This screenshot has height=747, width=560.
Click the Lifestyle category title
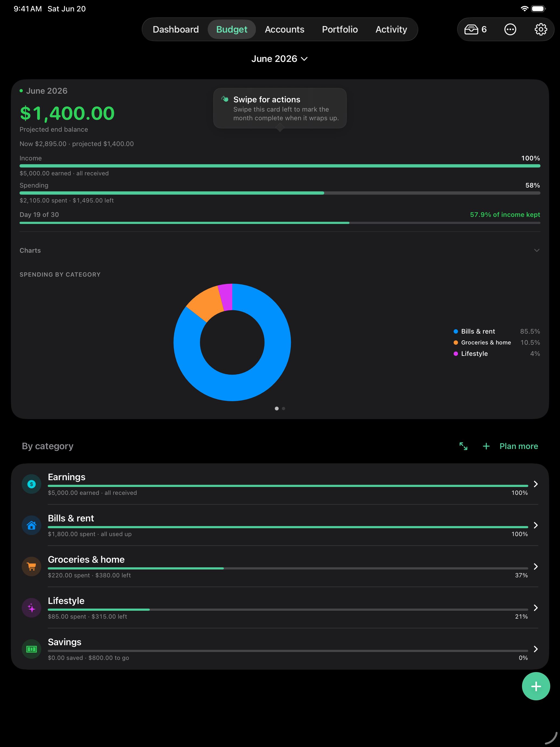tap(66, 601)
